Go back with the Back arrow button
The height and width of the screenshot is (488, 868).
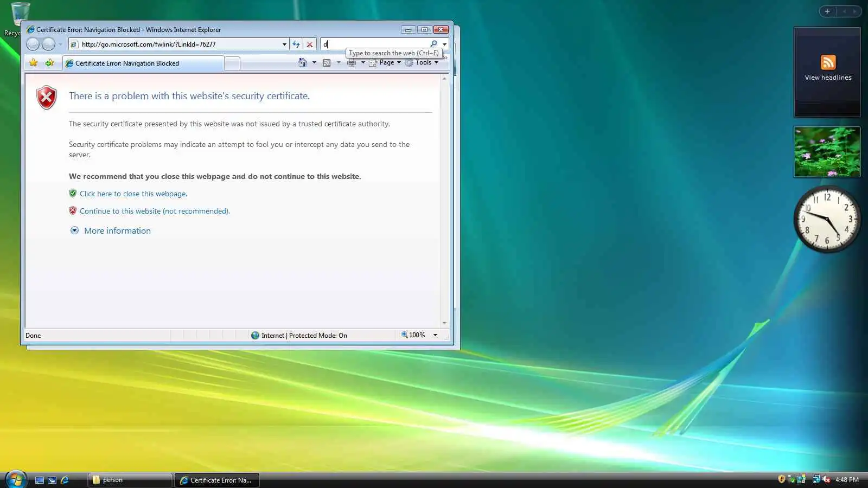[33, 44]
